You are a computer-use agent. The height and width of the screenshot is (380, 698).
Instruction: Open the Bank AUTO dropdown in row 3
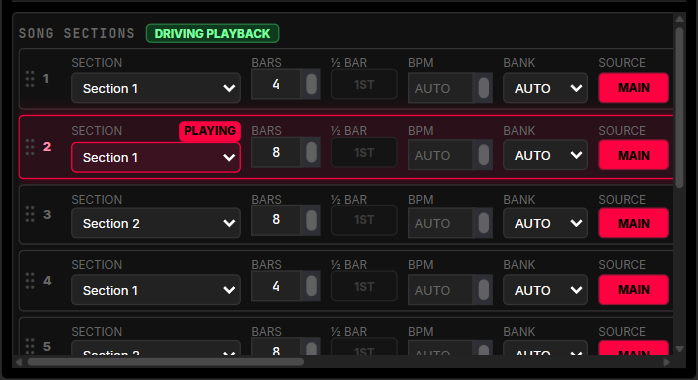pyautogui.click(x=545, y=223)
